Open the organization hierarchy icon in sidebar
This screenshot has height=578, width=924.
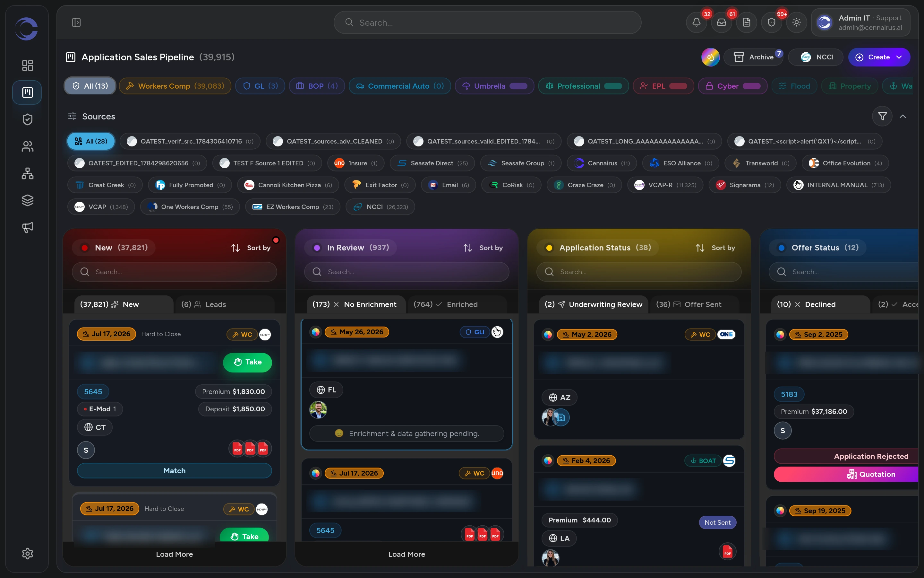point(27,173)
